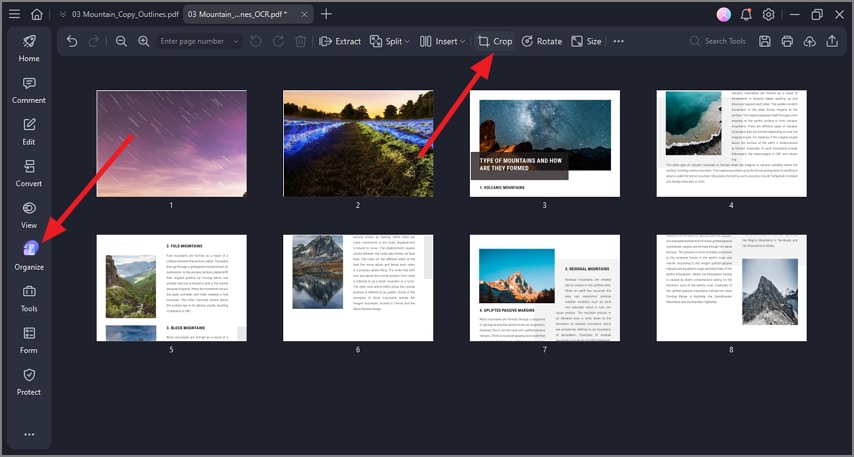Open the Insert dropdown
854x457 pixels.
tap(442, 41)
